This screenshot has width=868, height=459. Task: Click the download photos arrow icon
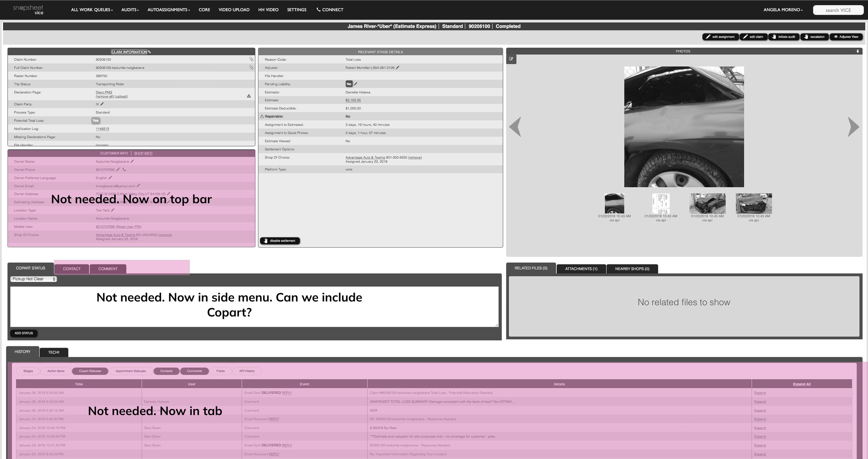pos(857,51)
